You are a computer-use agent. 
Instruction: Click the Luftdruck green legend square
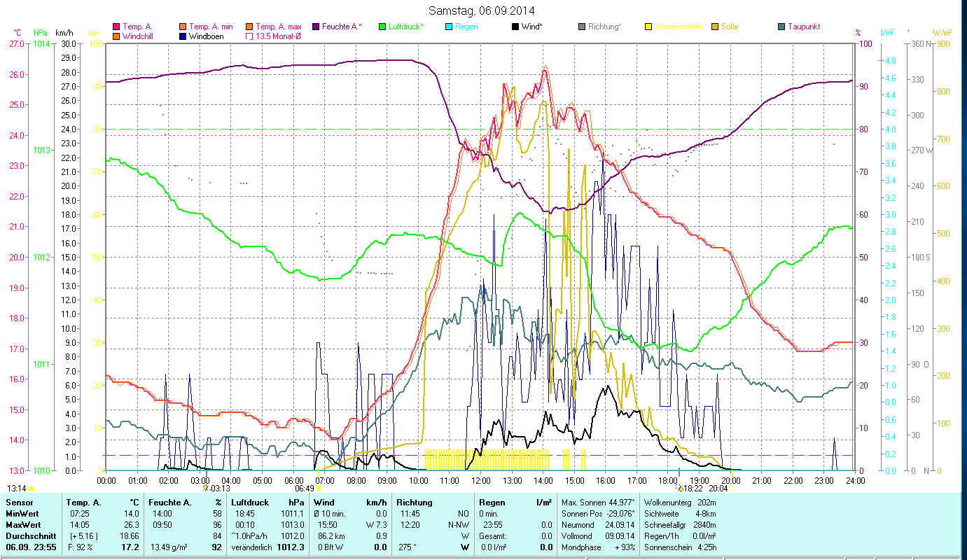point(382,27)
